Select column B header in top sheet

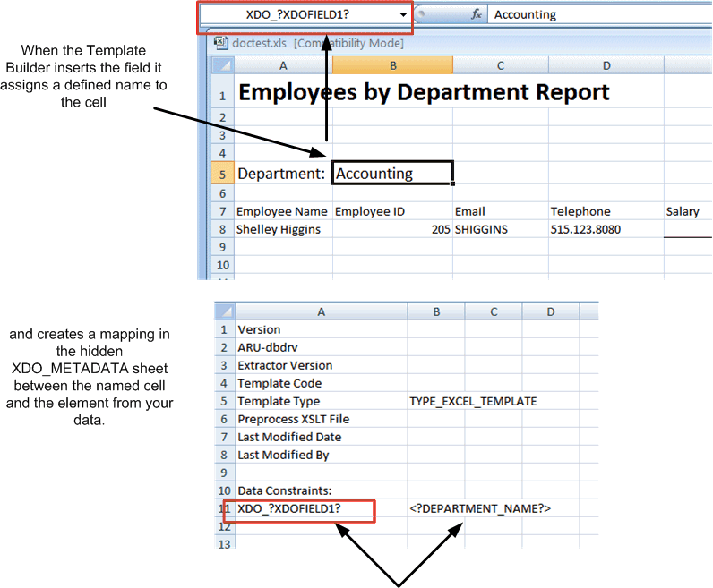point(393,65)
